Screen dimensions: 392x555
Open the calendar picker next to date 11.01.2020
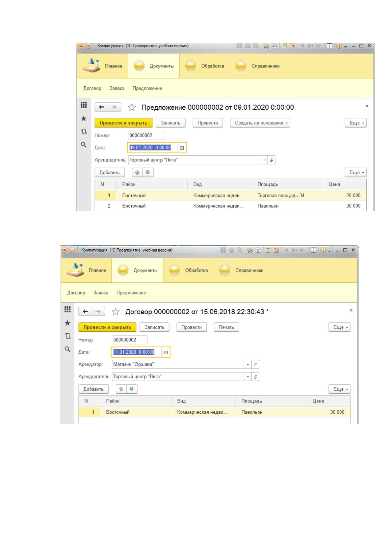166,352
